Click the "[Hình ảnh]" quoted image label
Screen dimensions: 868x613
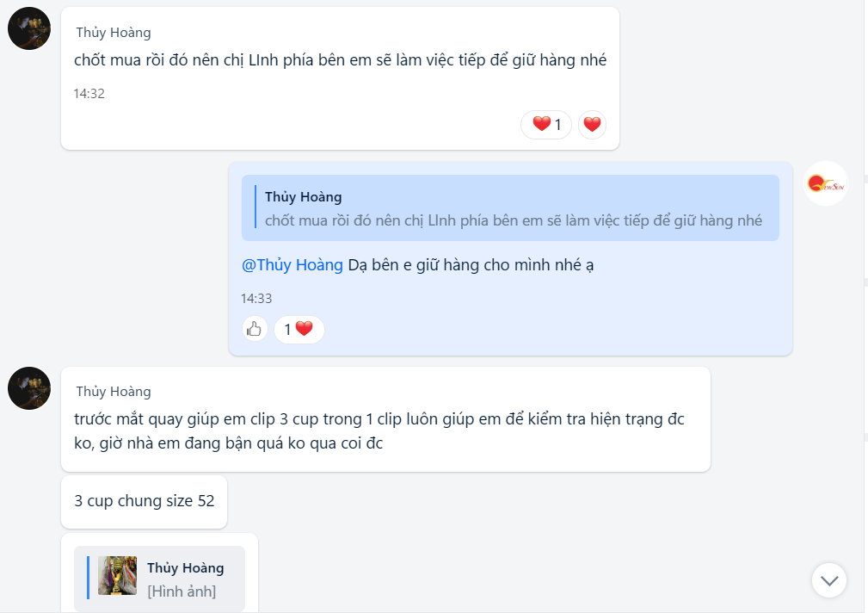pos(182,591)
